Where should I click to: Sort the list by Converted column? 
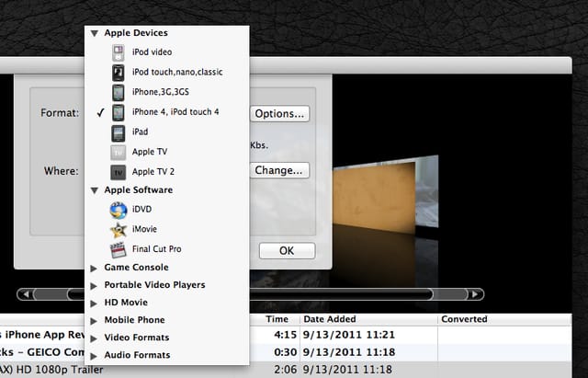click(504, 319)
